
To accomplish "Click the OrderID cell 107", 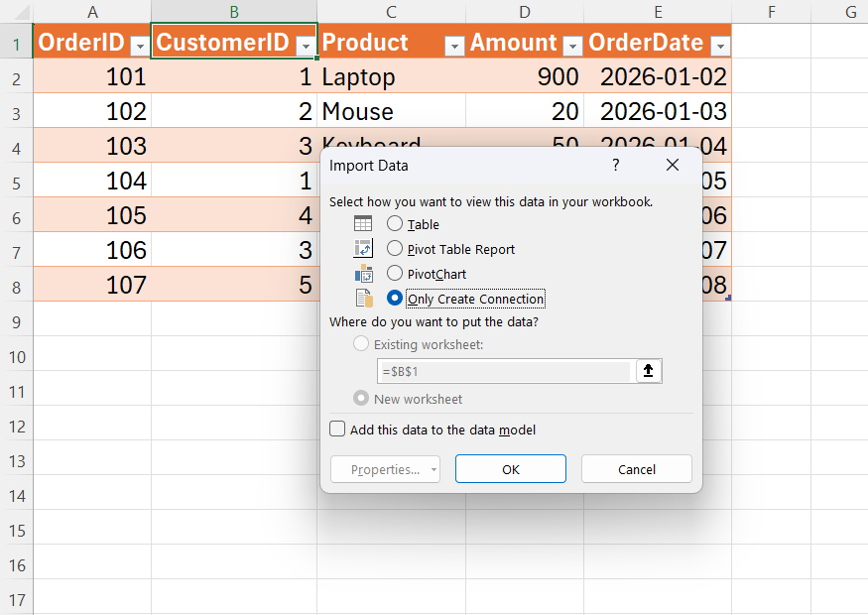I will [x=92, y=284].
